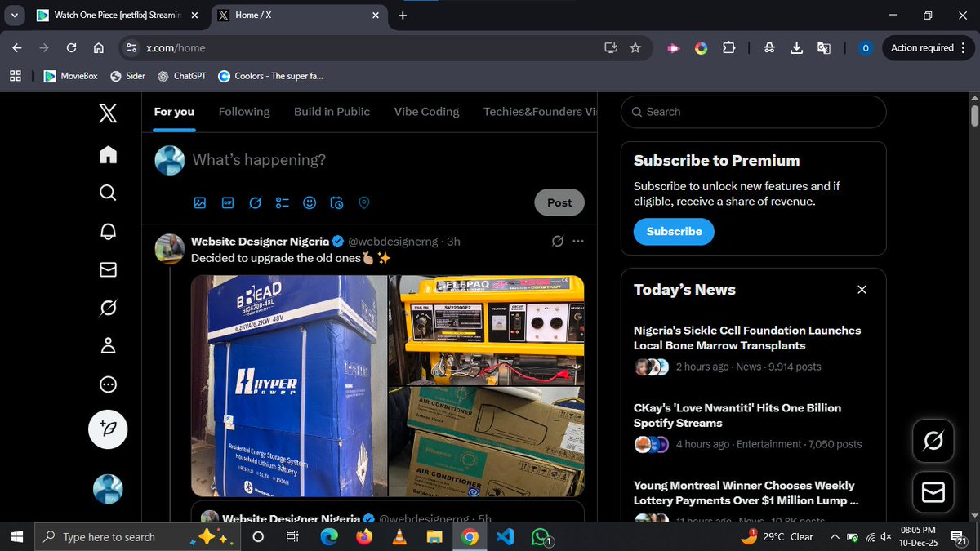Open the blue Bread battery box photo
Viewport: 980px width, 551px height.
tap(289, 386)
